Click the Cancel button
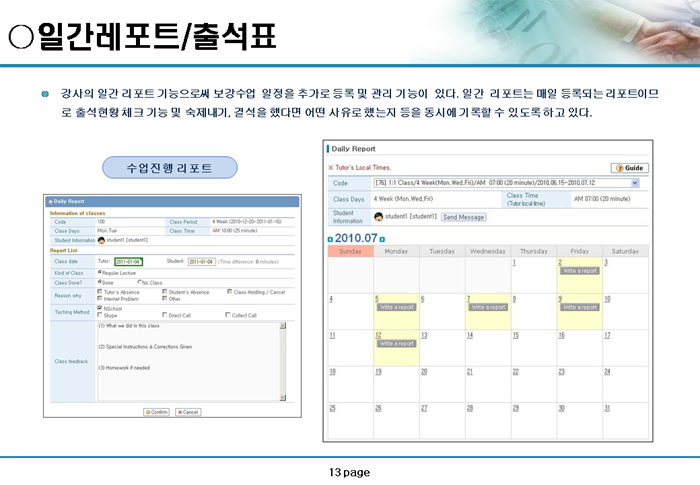This screenshot has width=700, height=485. point(188,412)
